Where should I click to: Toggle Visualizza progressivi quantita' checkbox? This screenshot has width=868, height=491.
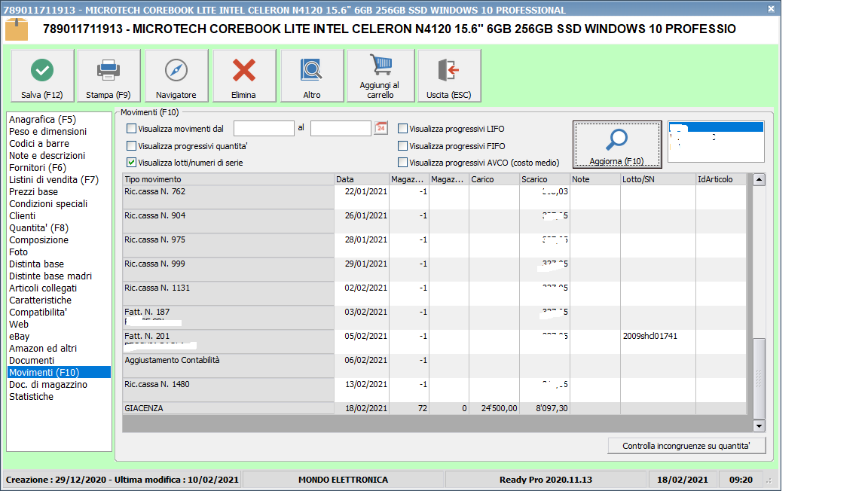(131, 145)
